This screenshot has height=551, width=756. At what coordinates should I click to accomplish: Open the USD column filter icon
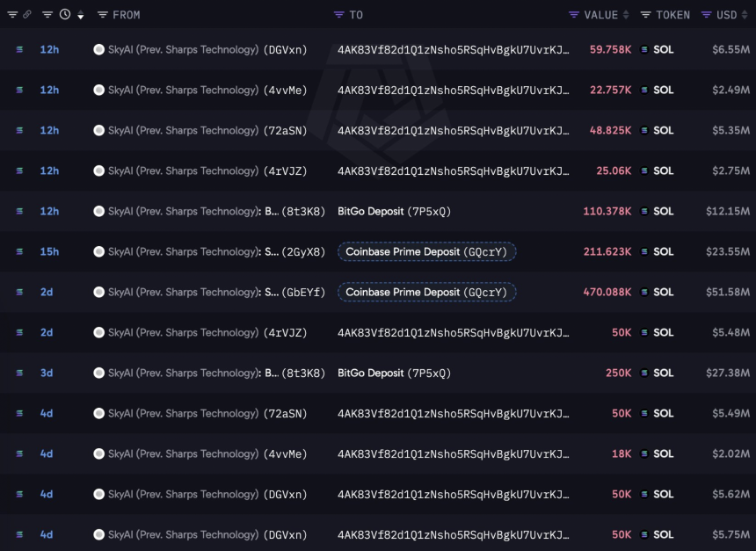pos(707,15)
